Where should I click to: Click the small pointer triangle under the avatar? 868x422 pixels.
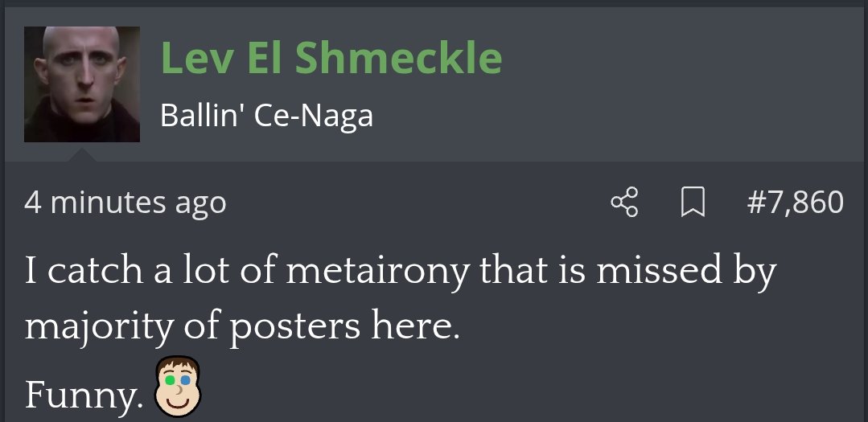coord(82,155)
